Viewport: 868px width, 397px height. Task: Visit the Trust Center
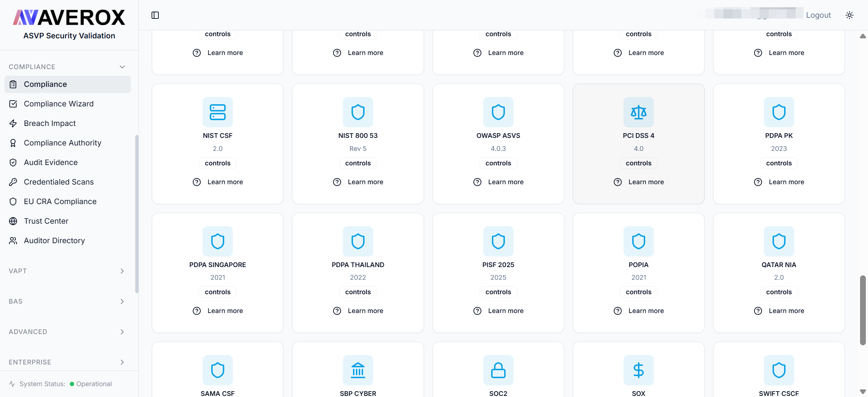68,221
